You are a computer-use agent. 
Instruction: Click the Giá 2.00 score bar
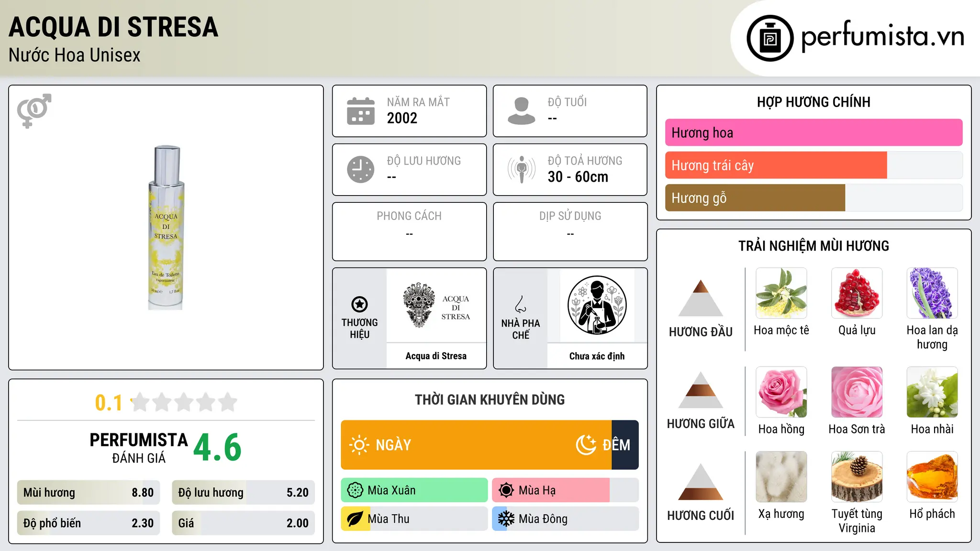(243, 523)
